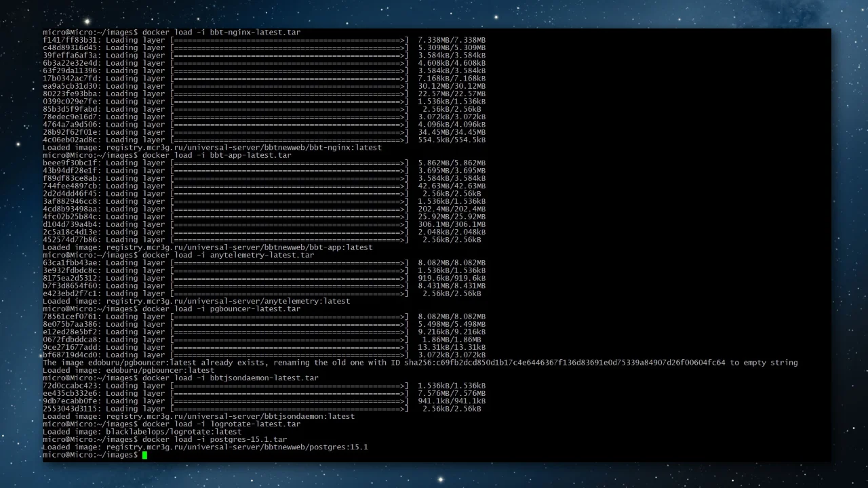Click the 'to empty string' text at the warning's end
Viewport: 868px width, 488px height.
click(764, 363)
